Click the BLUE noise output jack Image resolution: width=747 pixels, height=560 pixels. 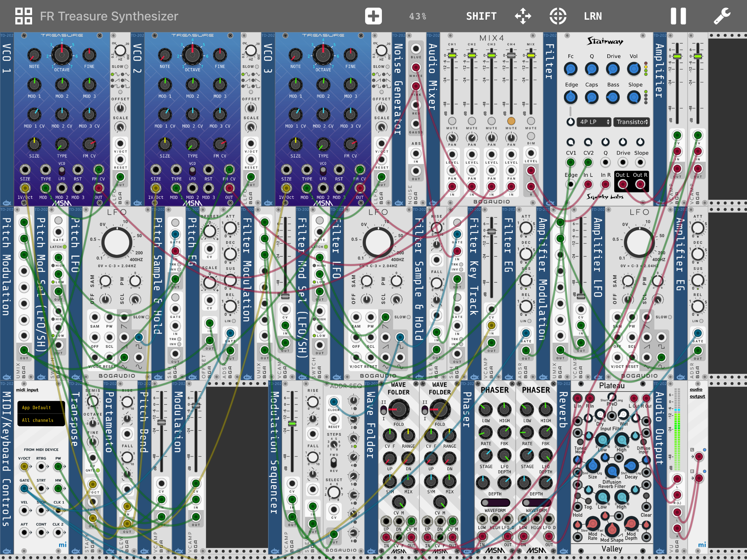point(416,48)
